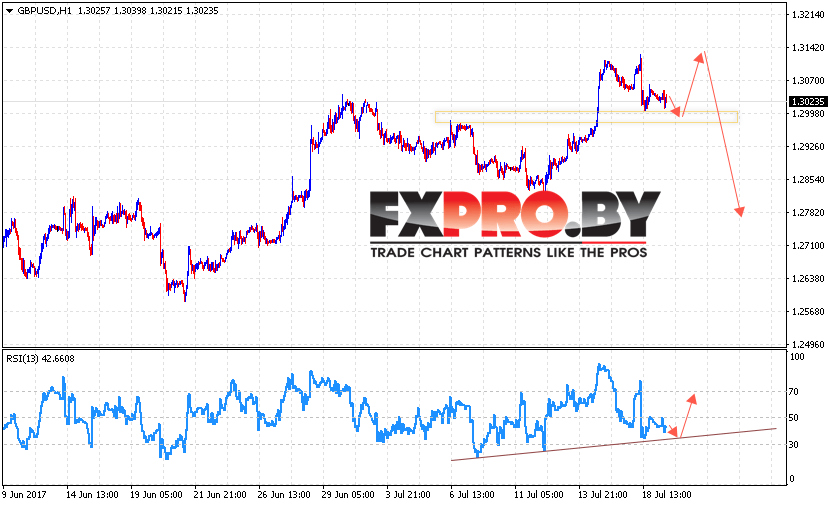
Task: Click the 1.30700 price axis label
Action: (808, 80)
